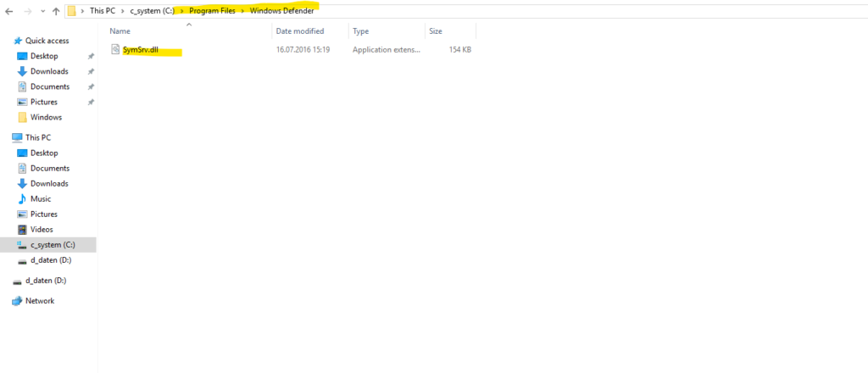
Task: Click the Forward navigation arrow
Action: (28, 11)
